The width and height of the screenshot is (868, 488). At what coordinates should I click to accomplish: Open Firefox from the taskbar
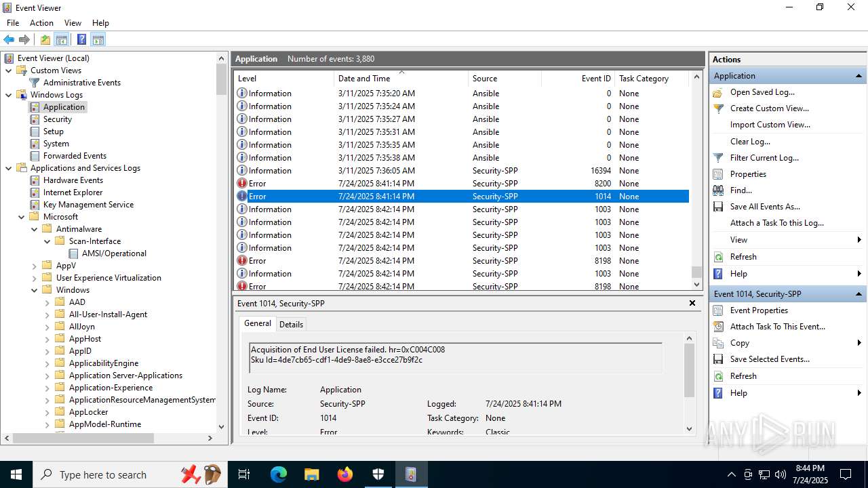tap(345, 474)
